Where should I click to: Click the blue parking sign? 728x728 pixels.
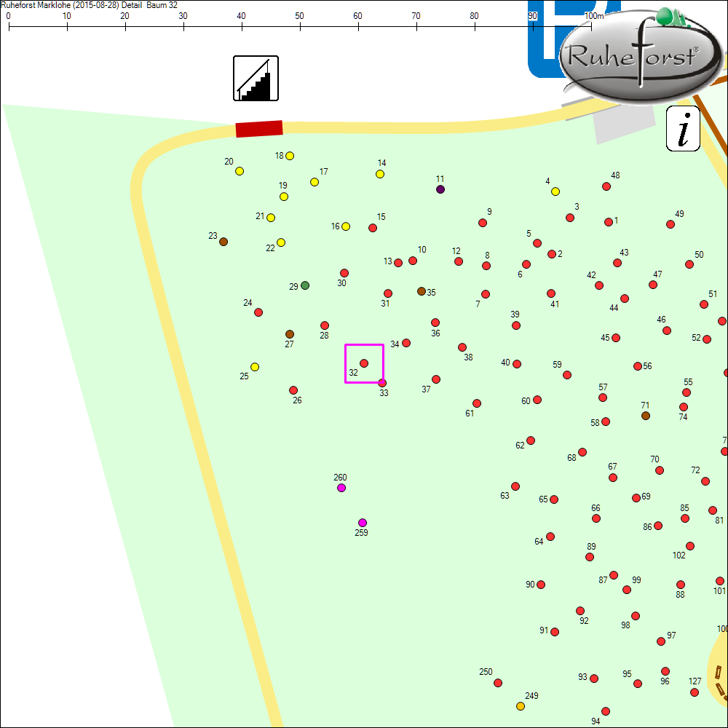(548, 39)
